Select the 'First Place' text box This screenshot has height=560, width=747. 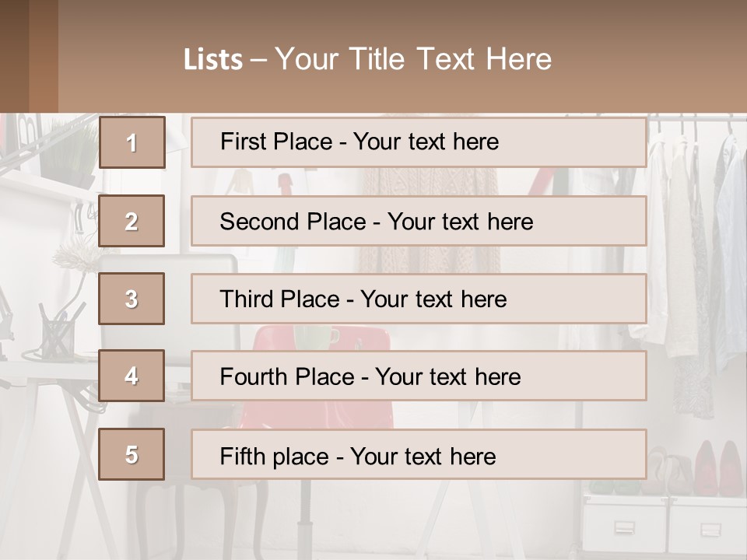click(x=419, y=142)
